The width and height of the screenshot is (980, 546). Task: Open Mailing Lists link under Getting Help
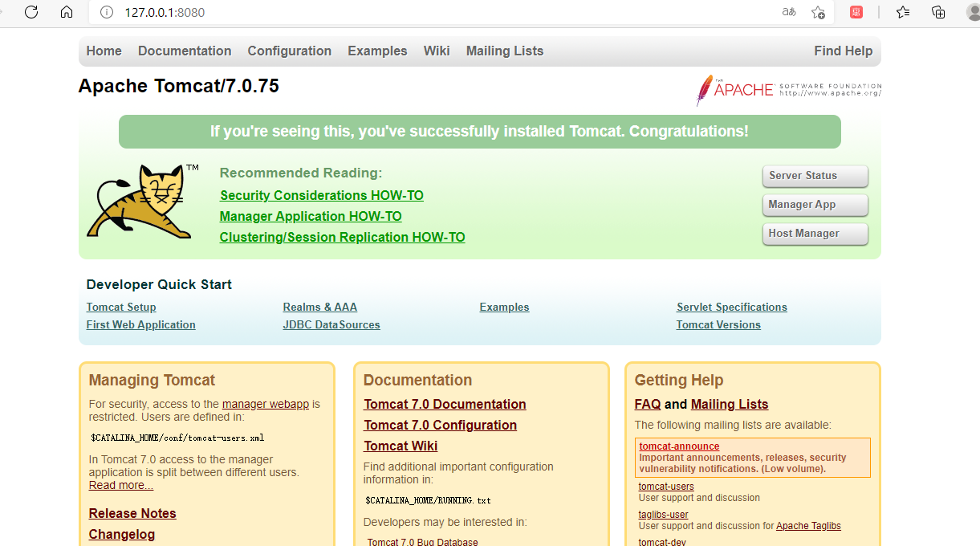click(x=730, y=404)
